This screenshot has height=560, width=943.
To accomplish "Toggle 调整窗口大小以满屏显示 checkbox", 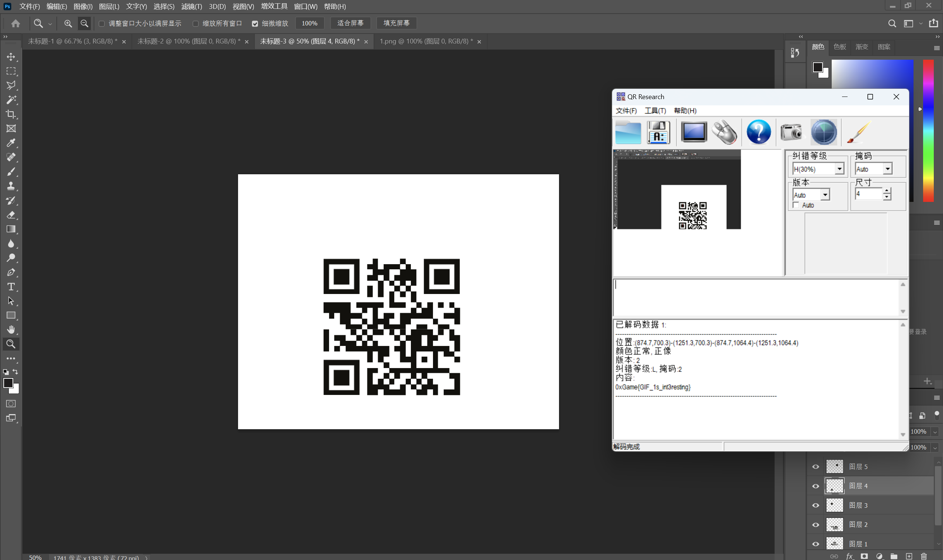I will 101,24.
